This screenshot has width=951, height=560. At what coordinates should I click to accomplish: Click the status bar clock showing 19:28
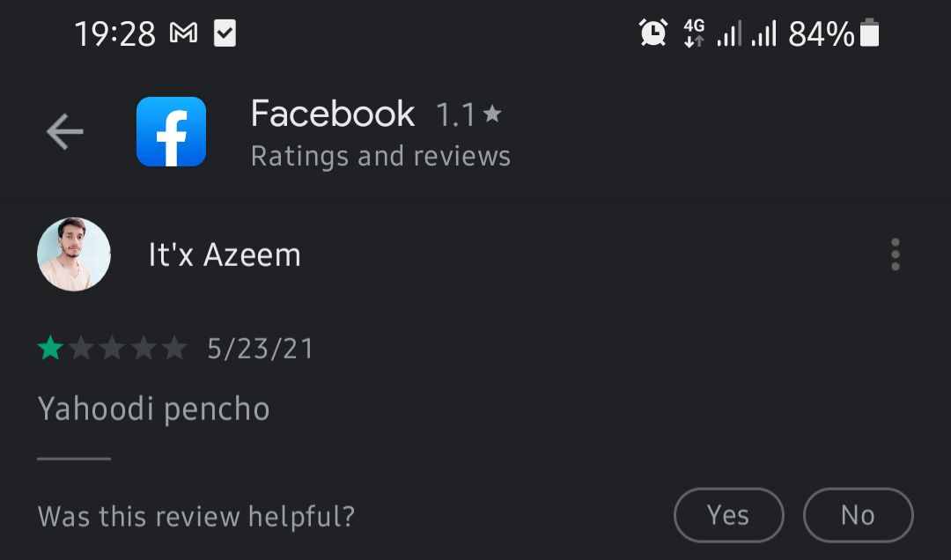pyautogui.click(x=115, y=33)
